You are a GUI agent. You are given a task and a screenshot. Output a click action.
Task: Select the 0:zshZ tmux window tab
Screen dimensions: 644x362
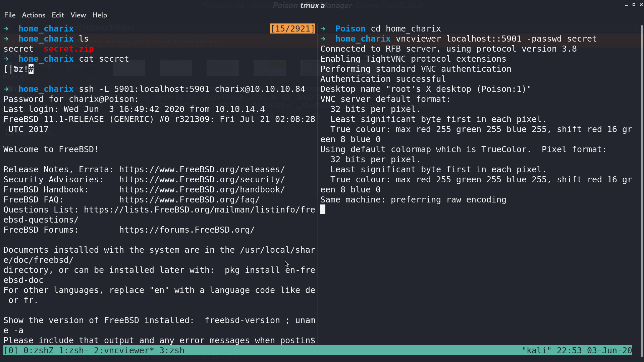tap(39, 350)
